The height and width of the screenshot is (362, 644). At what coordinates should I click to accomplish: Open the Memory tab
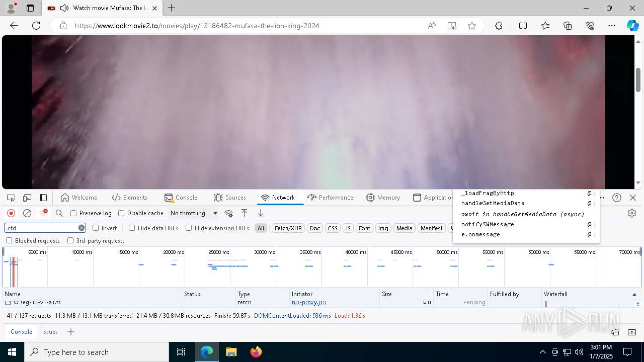click(383, 198)
